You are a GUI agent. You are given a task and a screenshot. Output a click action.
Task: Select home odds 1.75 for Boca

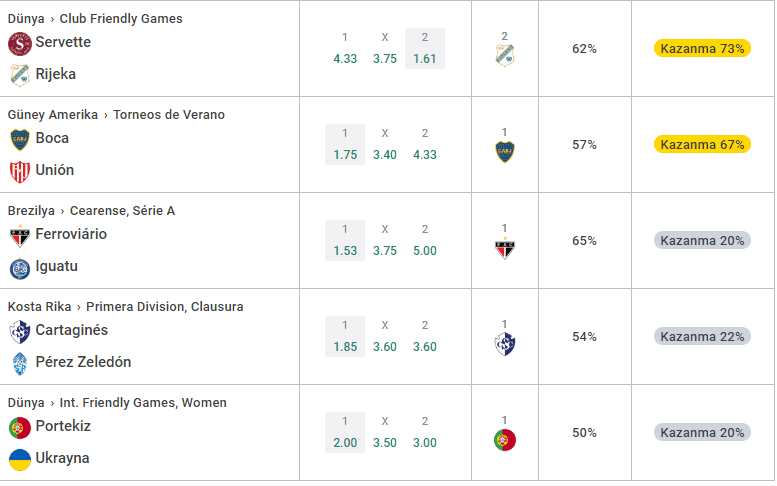(x=345, y=144)
